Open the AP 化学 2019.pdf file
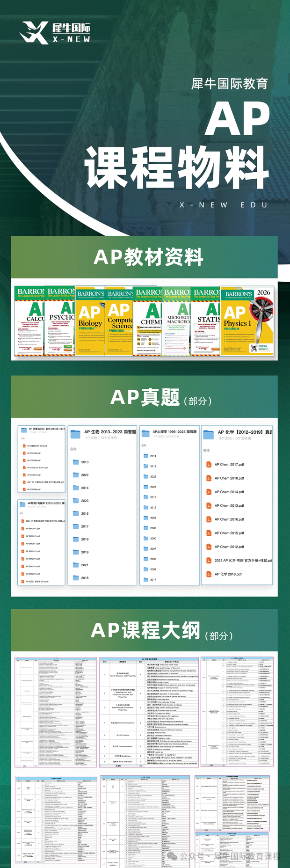This screenshot has height=868, width=290. (225, 574)
